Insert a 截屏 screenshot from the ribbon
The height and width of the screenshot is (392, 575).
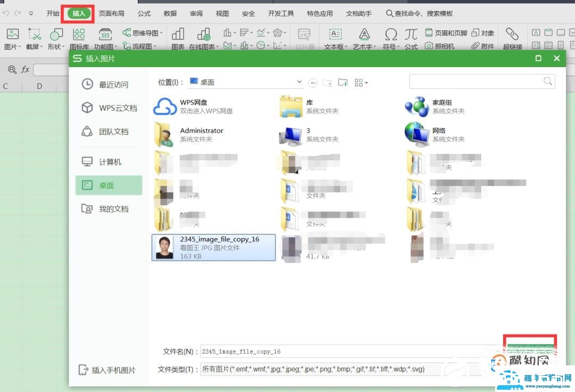click(34, 37)
